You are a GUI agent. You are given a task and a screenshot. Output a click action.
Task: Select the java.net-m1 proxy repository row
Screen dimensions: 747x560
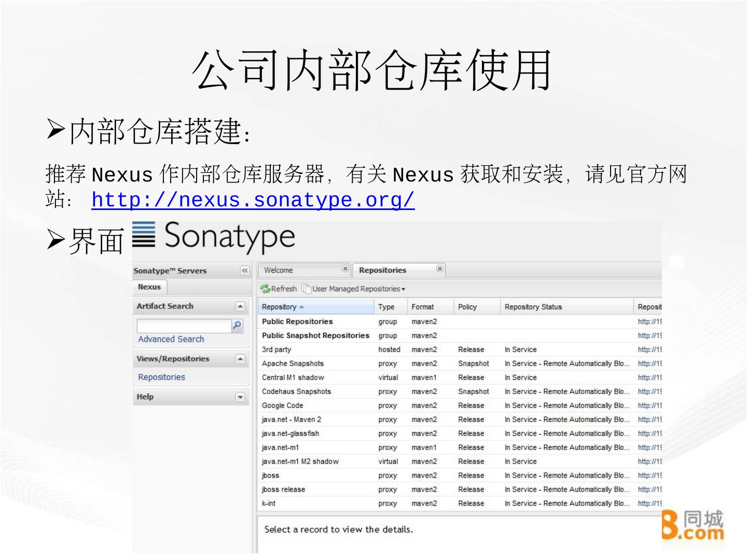[x=460, y=447]
